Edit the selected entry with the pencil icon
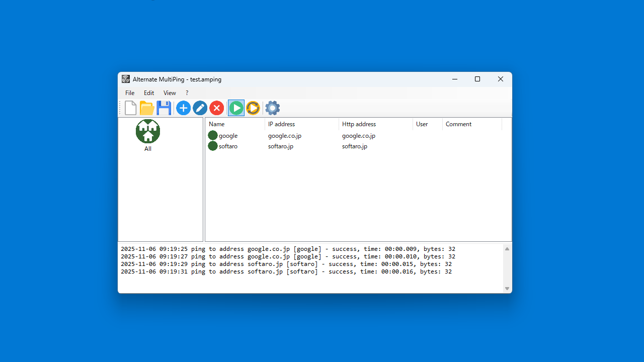The width and height of the screenshot is (644, 362). 200,108
